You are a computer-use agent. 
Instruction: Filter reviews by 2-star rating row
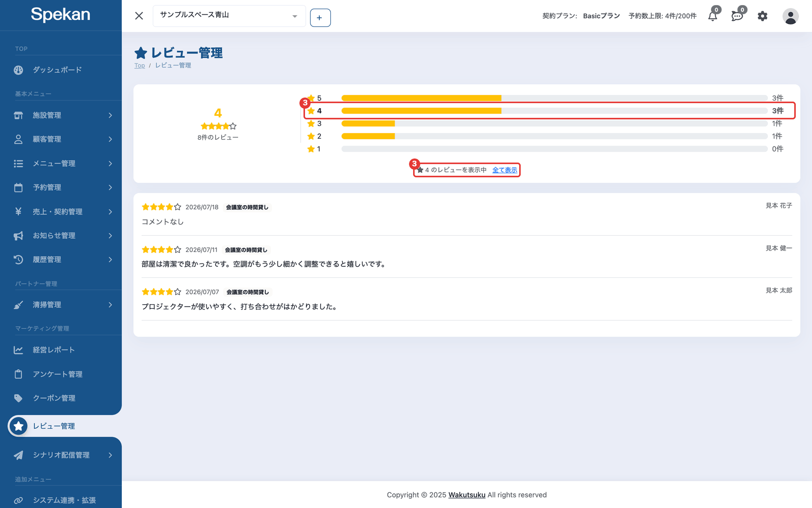coord(546,136)
